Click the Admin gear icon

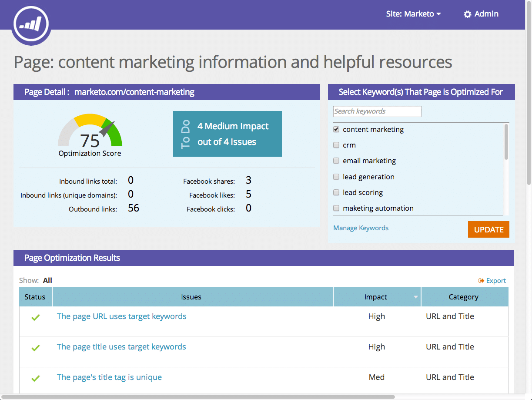pyautogui.click(x=468, y=14)
